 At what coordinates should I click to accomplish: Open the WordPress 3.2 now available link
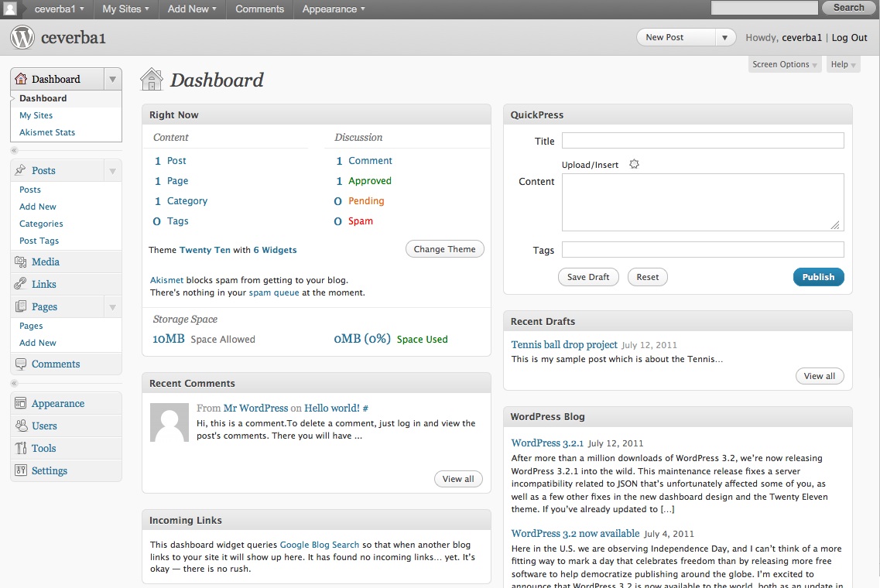[575, 533]
